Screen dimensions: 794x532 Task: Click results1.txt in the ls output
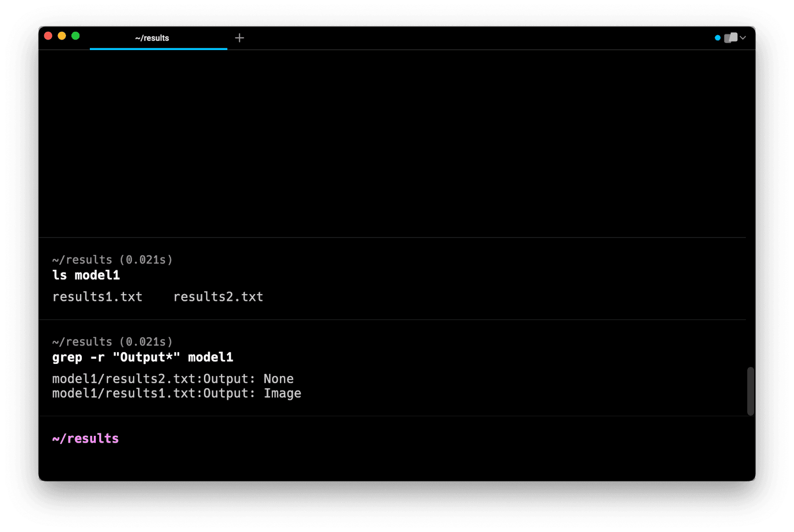point(97,296)
